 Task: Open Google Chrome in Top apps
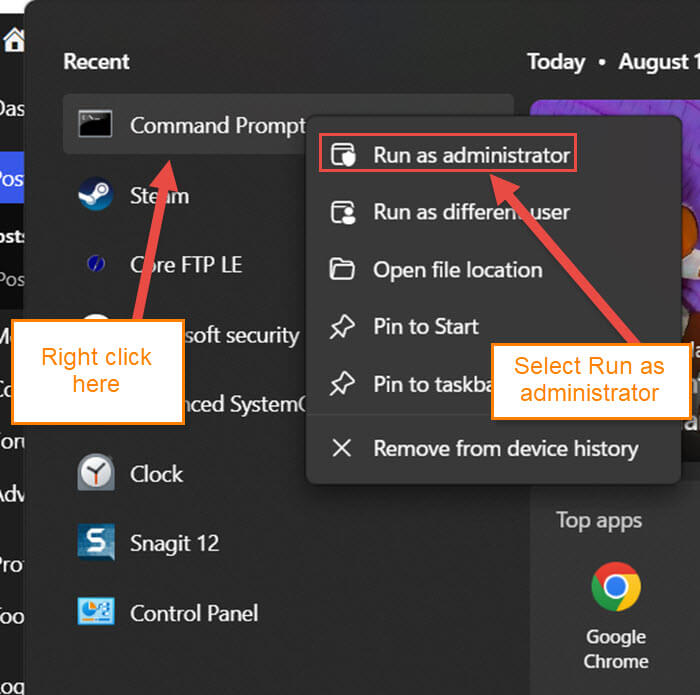point(616,616)
